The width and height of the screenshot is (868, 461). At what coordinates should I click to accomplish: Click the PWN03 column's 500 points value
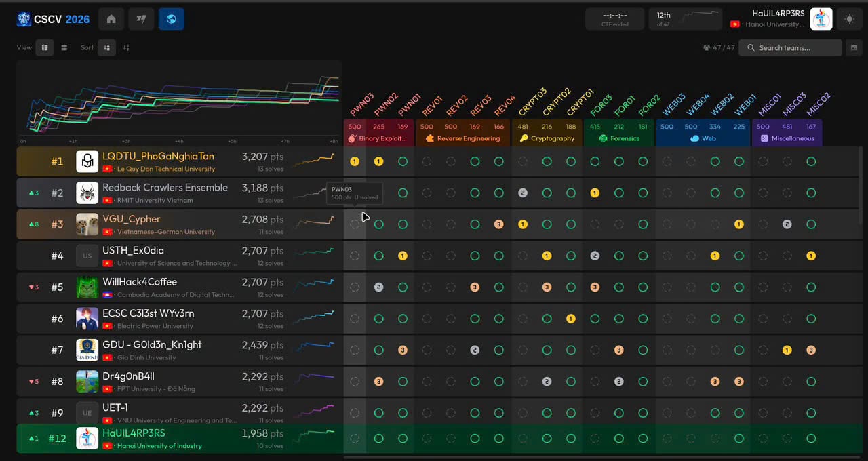pyautogui.click(x=355, y=127)
